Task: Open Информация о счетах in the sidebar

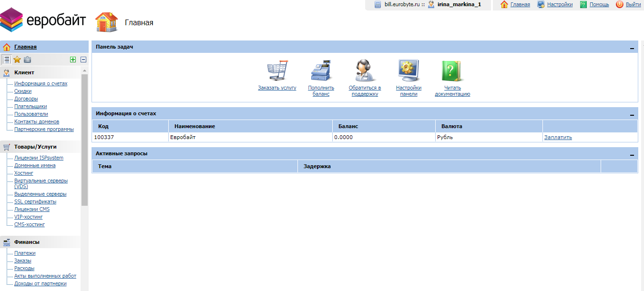Action: click(x=41, y=83)
